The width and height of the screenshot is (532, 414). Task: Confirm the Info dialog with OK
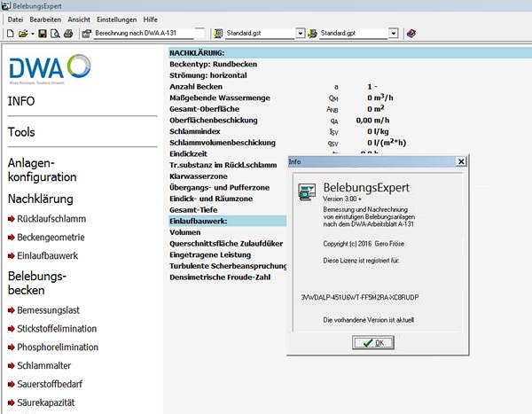[373, 343]
